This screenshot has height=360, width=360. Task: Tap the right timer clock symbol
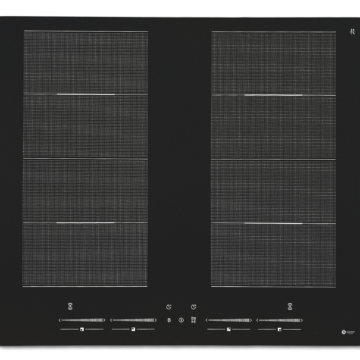tap(194, 307)
